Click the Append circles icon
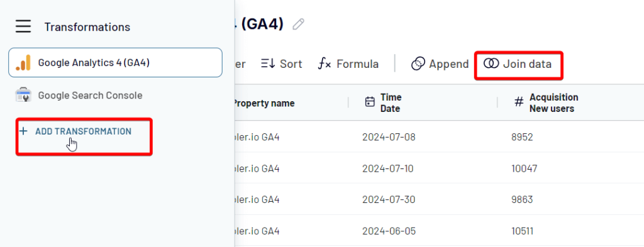 pyautogui.click(x=418, y=63)
